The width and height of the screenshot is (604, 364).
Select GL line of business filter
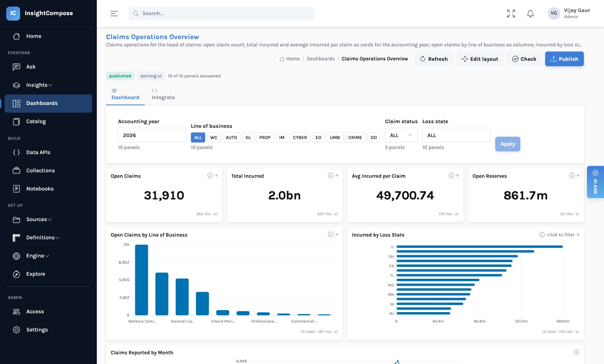pyautogui.click(x=249, y=137)
